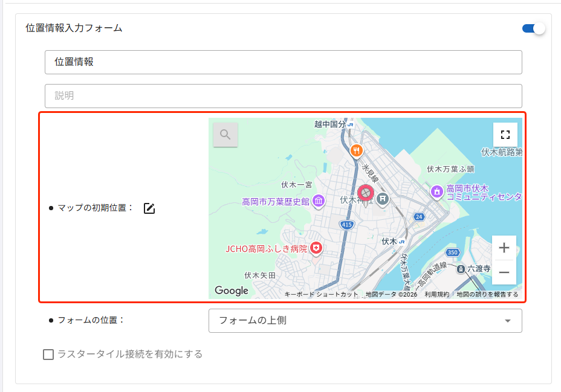561x392 pixels.
Task: Click the orange restaurant marker on the map
Action: [x=356, y=151]
